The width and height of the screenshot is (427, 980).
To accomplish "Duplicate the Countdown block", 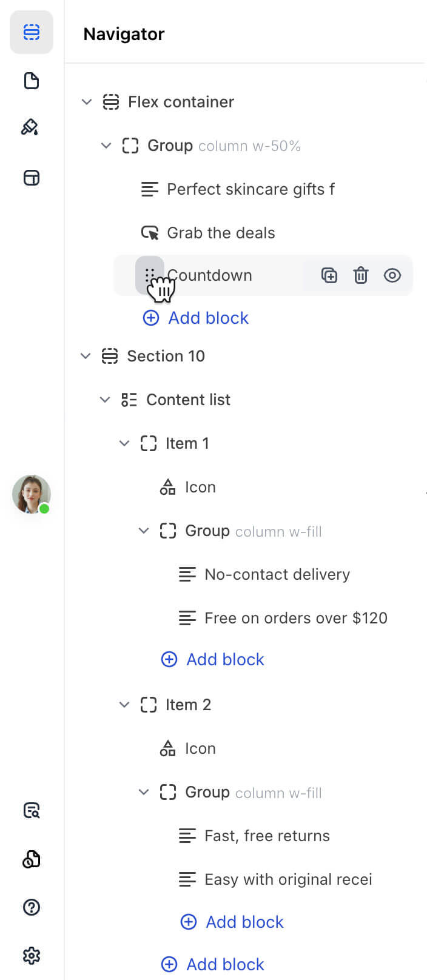I will (x=329, y=275).
